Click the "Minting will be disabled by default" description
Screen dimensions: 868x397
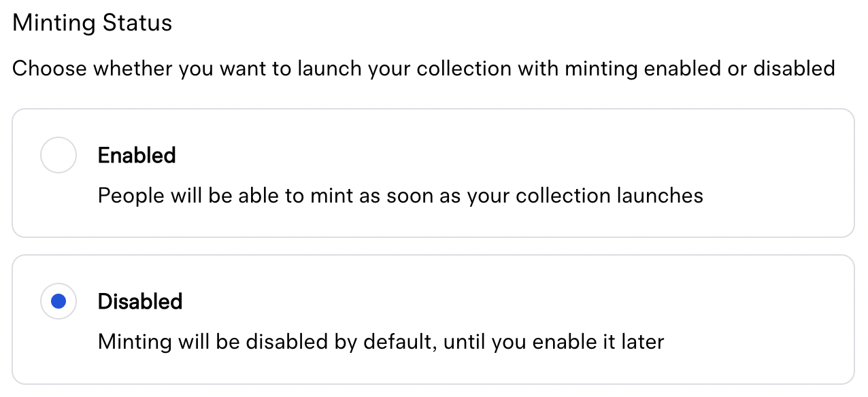tap(380, 341)
